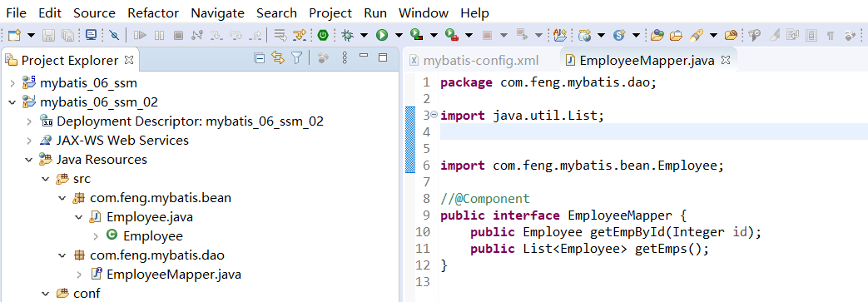Click the New Spring S icon
Viewport: 868px width, 302px height.
pyautogui.click(x=619, y=36)
